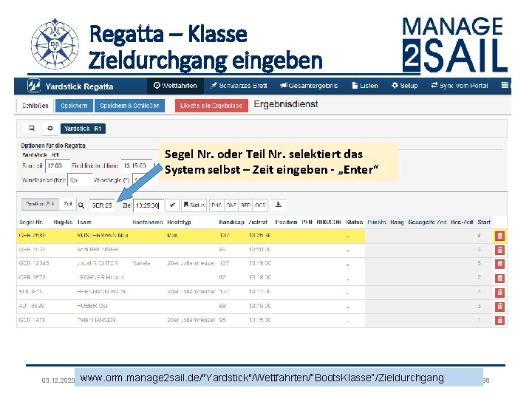Image resolution: width=532 pixels, height=399 pixels.
Task: Click the Punkte column header
Action: (x=377, y=222)
